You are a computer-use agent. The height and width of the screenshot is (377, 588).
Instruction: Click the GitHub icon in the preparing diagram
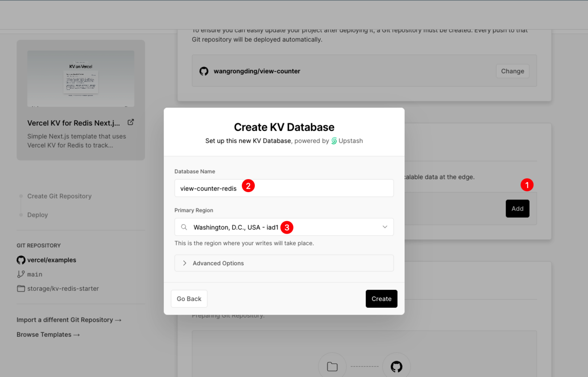click(397, 367)
